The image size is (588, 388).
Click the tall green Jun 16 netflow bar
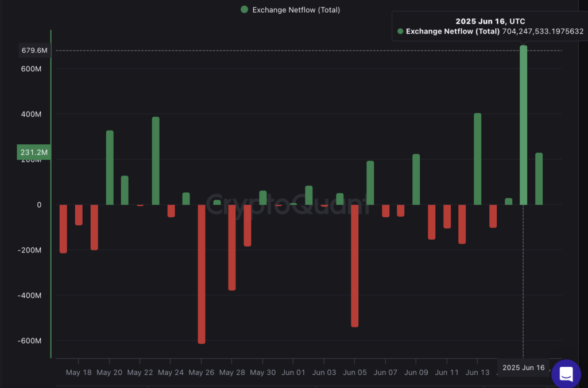523,125
